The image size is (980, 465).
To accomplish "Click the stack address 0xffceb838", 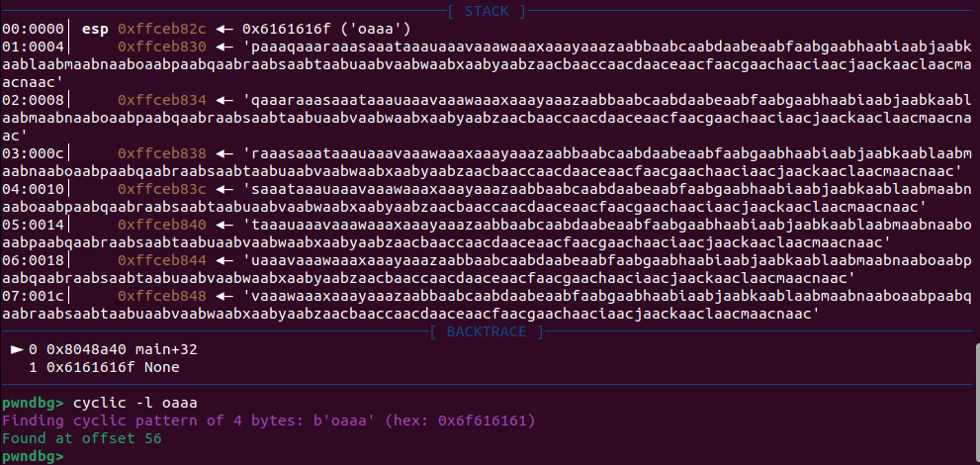I will point(161,153).
